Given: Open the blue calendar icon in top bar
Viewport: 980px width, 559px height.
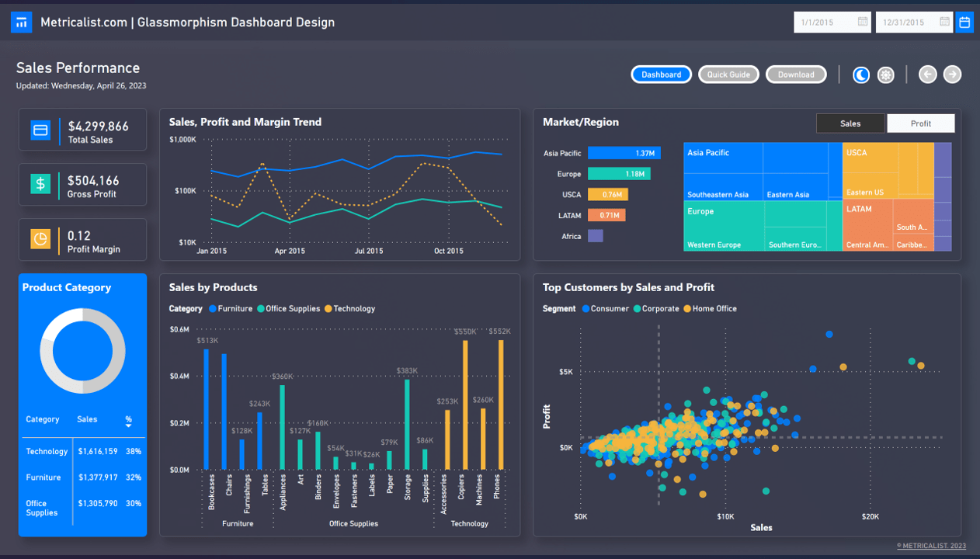Looking at the screenshot, I should point(964,22).
